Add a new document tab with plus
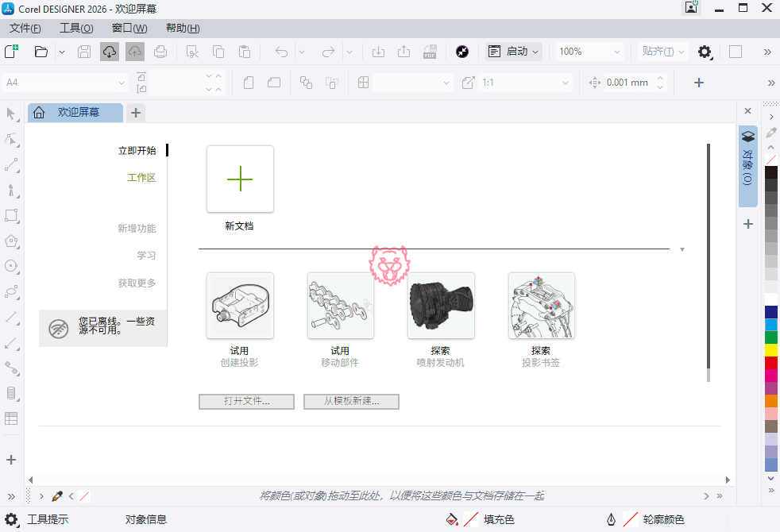This screenshot has width=780, height=532. (136, 113)
